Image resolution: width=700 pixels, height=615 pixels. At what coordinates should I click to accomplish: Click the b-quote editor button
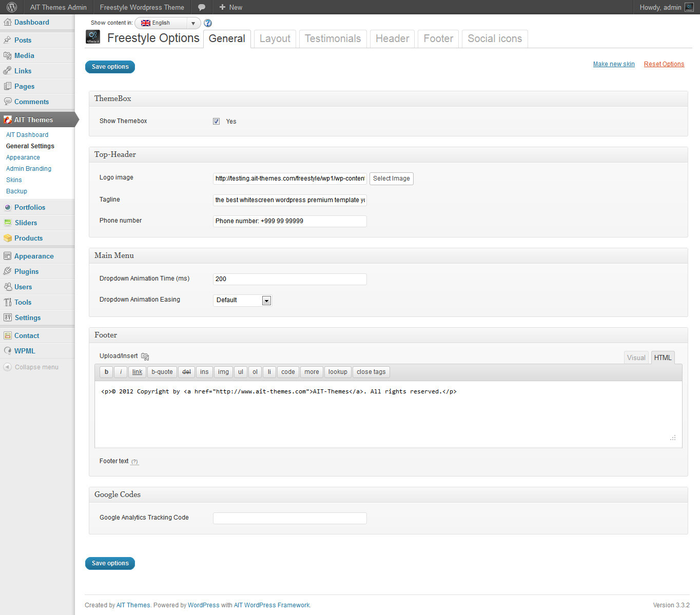point(162,372)
